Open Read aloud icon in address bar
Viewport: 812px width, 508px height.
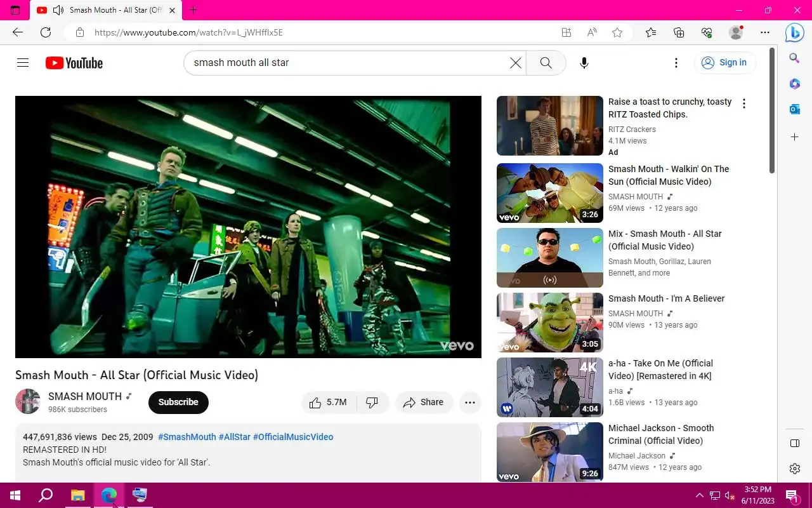[x=592, y=32]
